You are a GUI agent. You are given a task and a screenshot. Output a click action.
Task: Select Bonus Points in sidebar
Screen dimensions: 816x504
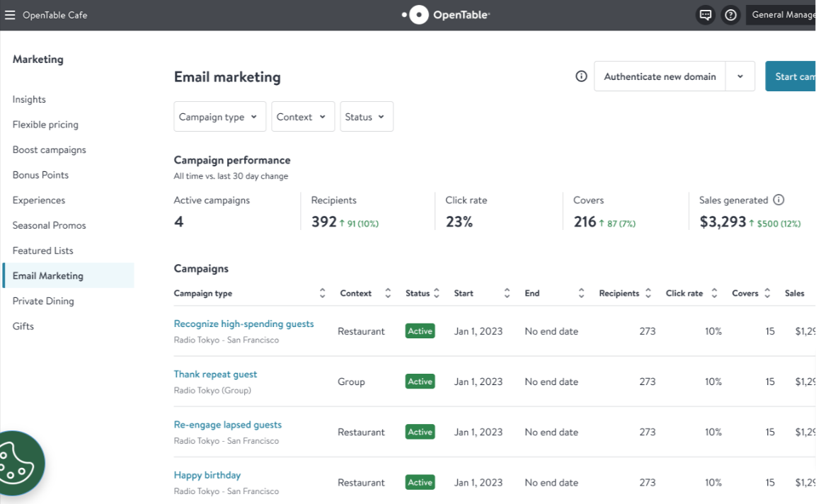tap(40, 175)
